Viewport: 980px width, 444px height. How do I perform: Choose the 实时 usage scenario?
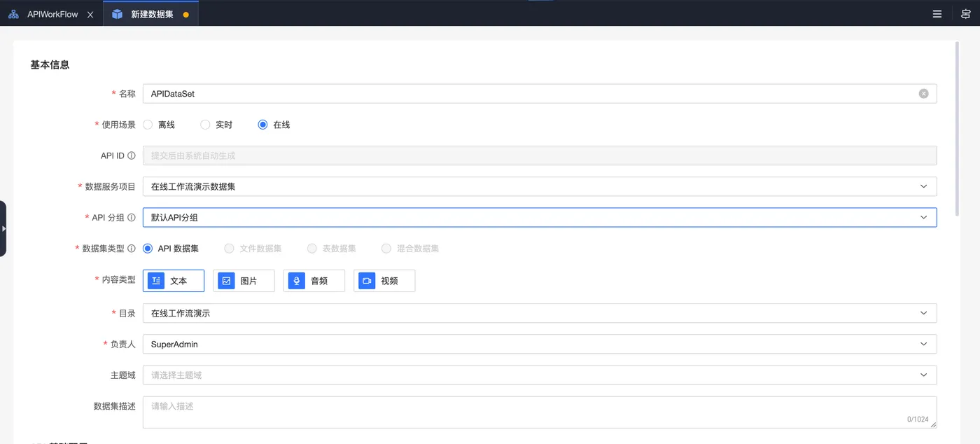[x=216, y=125]
